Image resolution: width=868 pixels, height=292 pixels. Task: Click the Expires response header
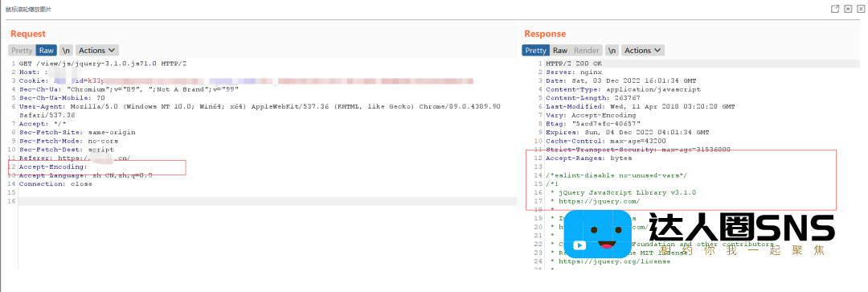click(x=628, y=133)
